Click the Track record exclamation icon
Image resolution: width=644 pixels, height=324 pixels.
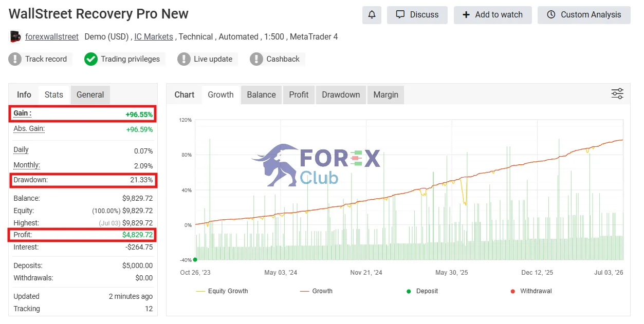point(15,59)
